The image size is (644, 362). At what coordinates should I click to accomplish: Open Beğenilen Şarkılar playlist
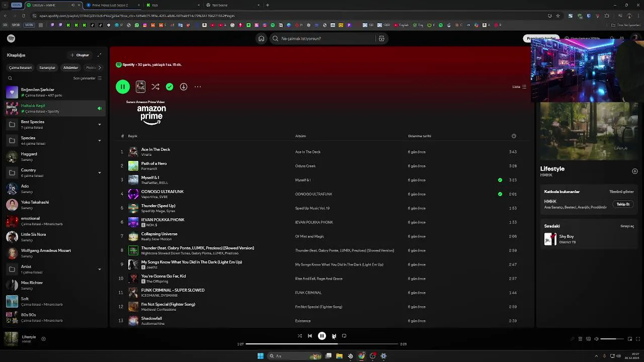point(54,92)
